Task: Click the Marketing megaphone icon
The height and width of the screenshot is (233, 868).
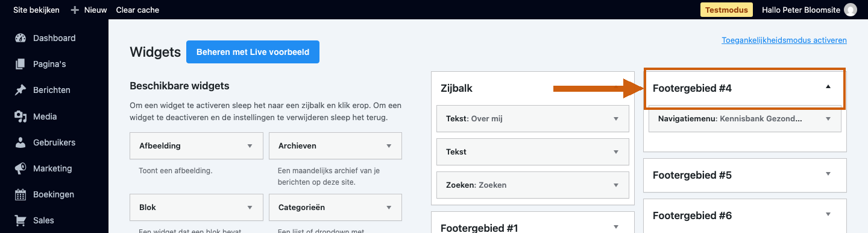Action: coord(20,168)
